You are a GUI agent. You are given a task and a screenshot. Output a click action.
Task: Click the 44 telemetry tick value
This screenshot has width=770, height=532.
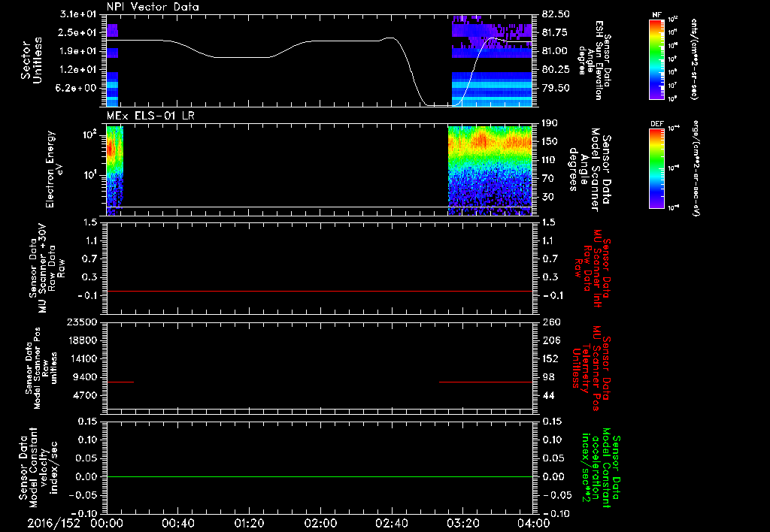(x=548, y=395)
